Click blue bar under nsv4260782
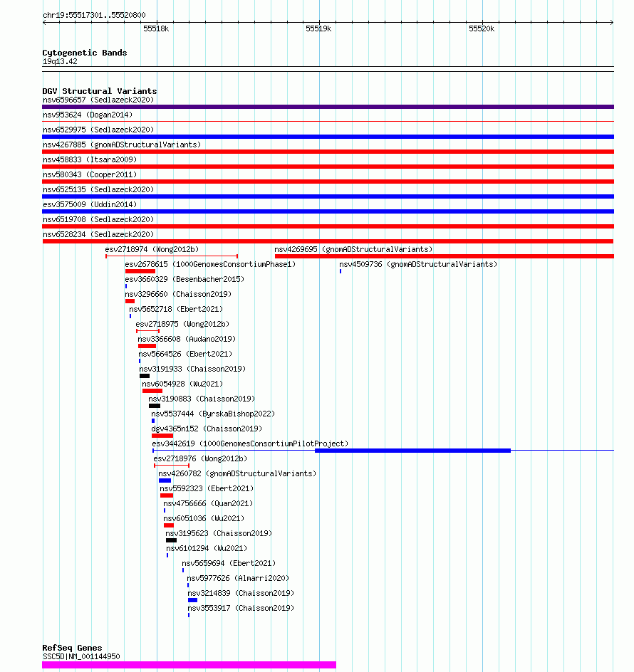This screenshot has height=672, width=634. 165,481
